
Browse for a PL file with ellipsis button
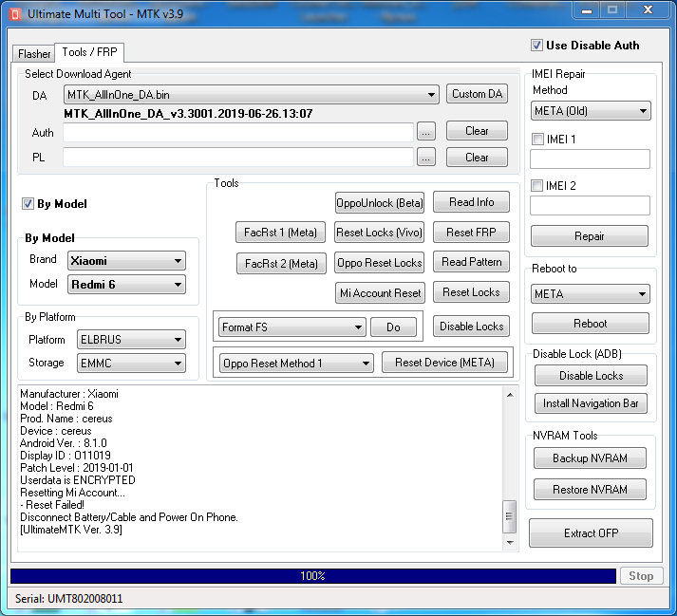[426, 158]
